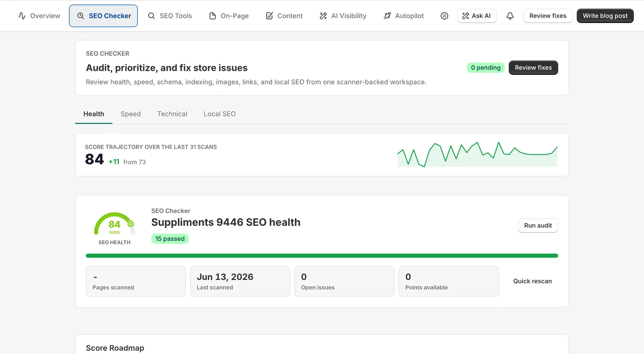Click the '+11' score change text
644x354 pixels.
tap(114, 162)
